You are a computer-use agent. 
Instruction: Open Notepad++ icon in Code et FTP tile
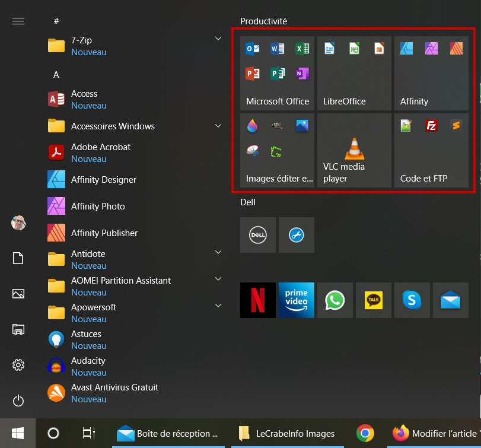[x=406, y=126]
